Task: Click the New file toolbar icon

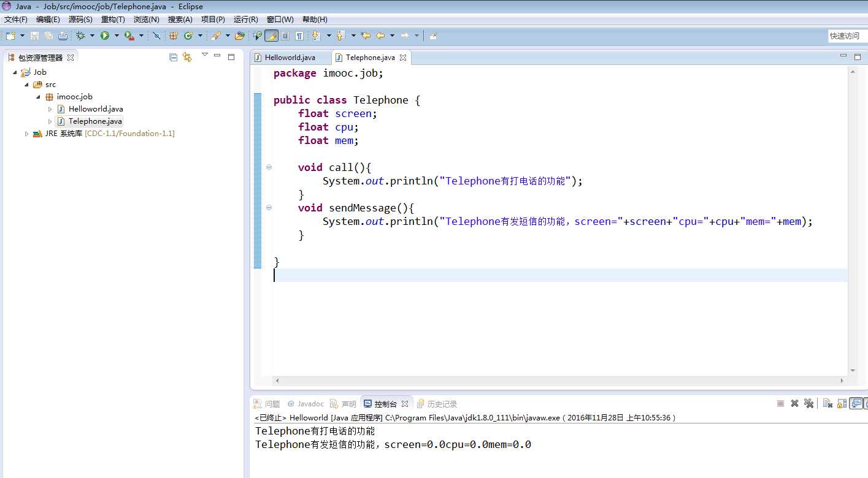Action: (10, 36)
